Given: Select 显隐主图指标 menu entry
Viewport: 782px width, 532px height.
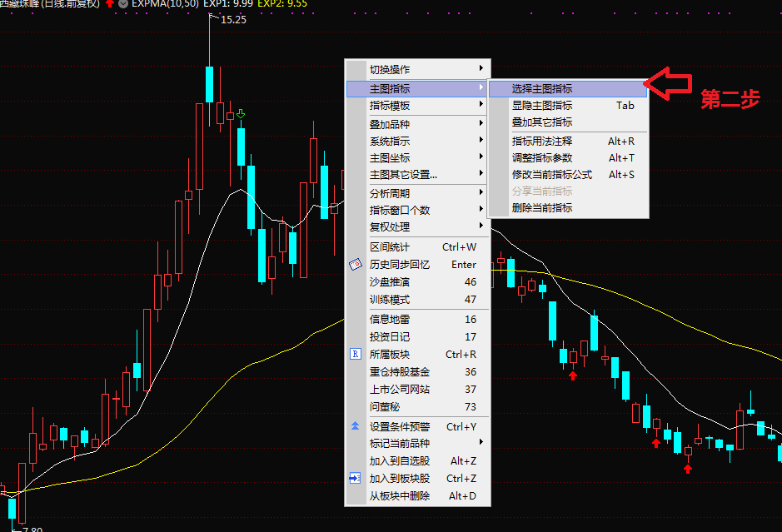Looking at the screenshot, I should click(568, 105).
